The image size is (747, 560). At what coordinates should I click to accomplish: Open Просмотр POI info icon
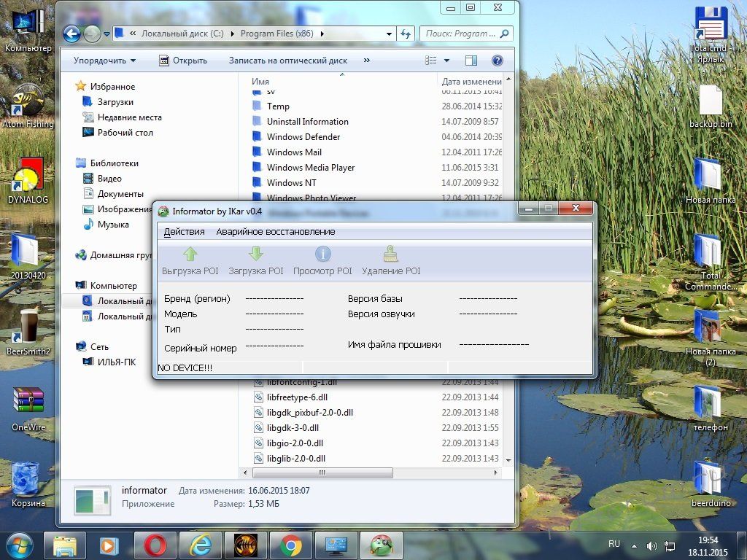(x=322, y=254)
